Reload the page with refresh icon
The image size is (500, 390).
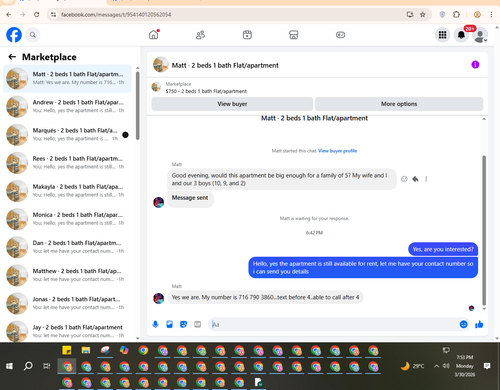(x=37, y=15)
